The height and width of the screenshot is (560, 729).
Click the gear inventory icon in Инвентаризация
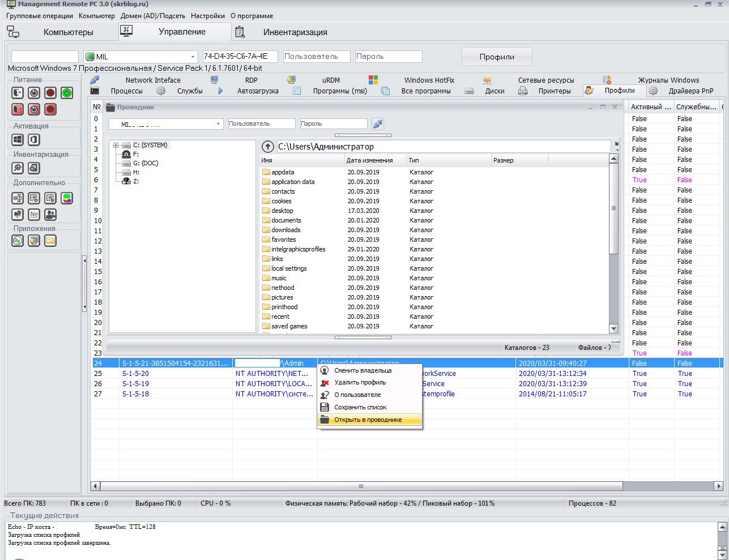18,167
